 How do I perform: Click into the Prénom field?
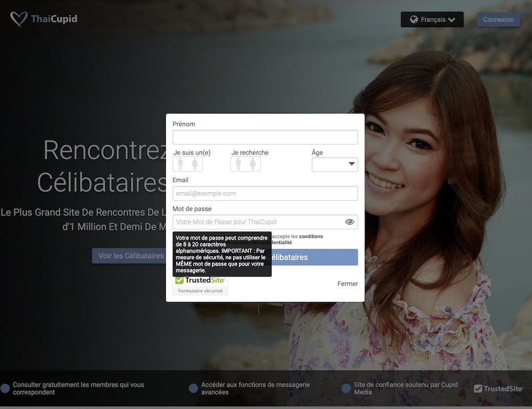click(265, 137)
